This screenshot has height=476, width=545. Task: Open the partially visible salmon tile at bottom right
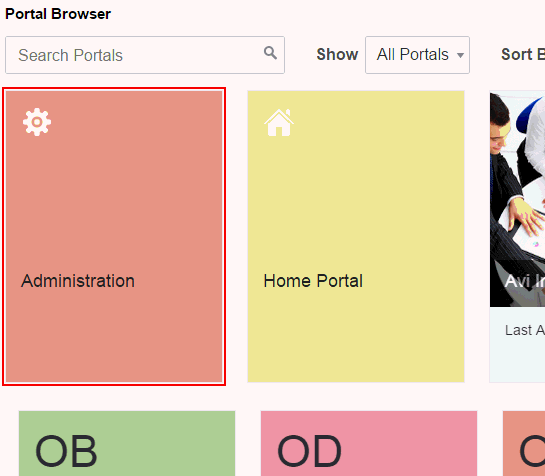click(x=524, y=443)
